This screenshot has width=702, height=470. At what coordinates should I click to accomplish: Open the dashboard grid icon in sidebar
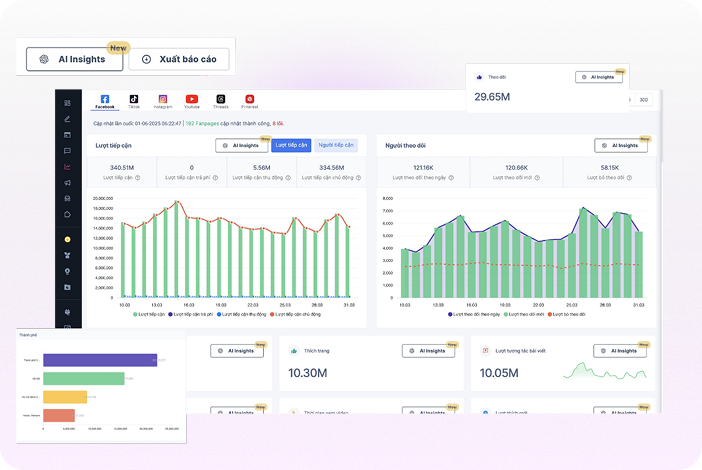[67, 103]
